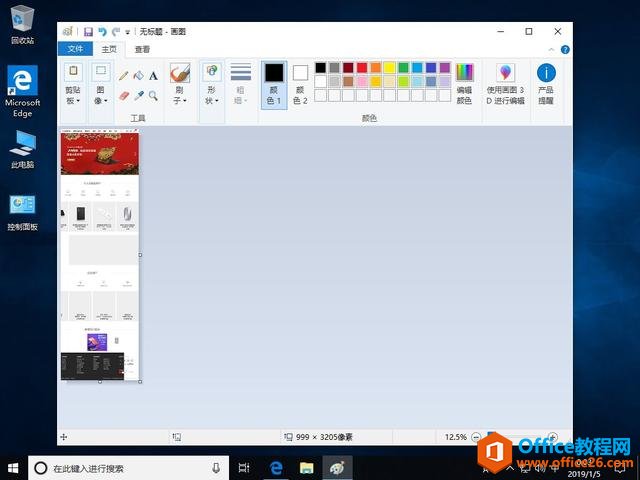The width and height of the screenshot is (640, 480).
Task: Click the Undo arrow in quick access toolbar
Action: pyautogui.click(x=102, y=32)
